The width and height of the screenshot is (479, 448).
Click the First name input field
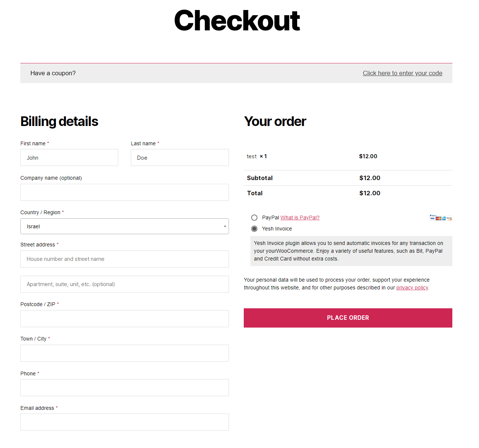pyautogui.click(x=69, y=157)
